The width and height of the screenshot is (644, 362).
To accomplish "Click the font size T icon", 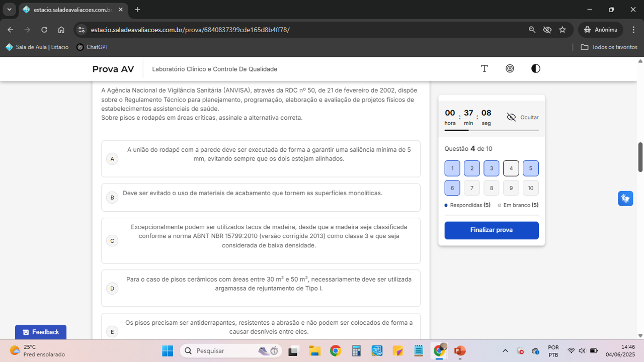I will pos(485,68).
